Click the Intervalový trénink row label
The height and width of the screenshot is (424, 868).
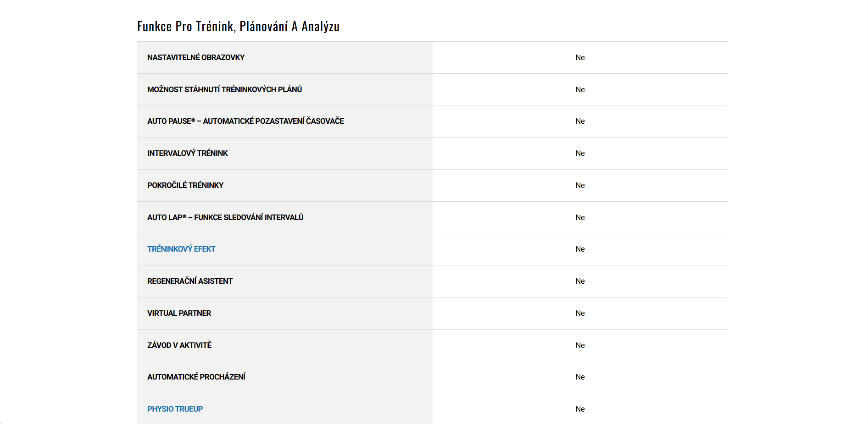[187, 153]
